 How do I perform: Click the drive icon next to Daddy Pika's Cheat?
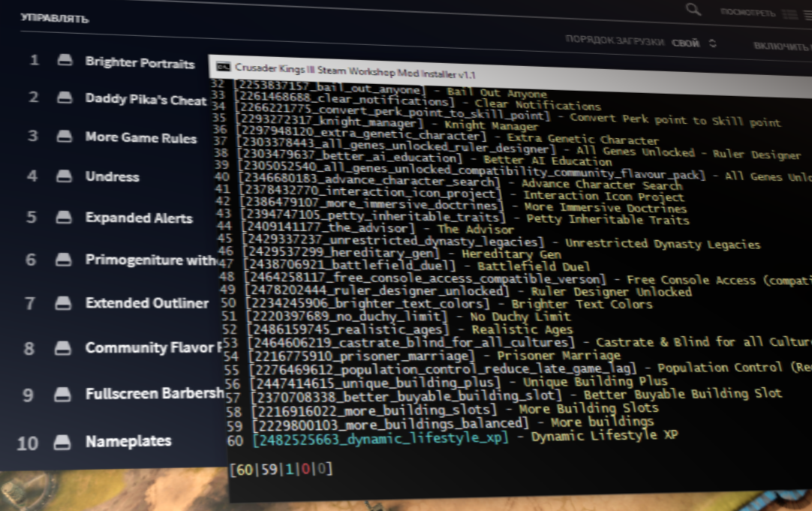point(65,98)
